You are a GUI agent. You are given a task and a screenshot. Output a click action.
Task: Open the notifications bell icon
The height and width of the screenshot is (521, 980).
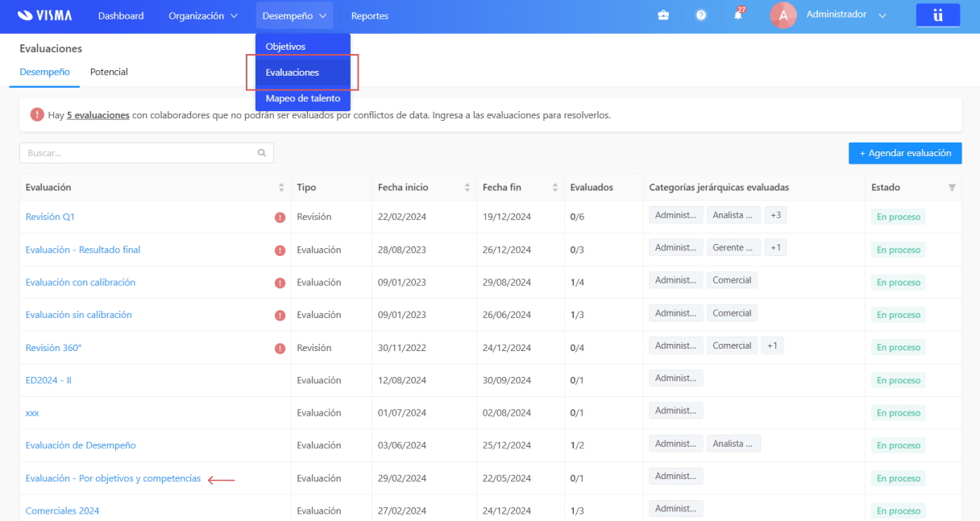click(x=738, y=15)
